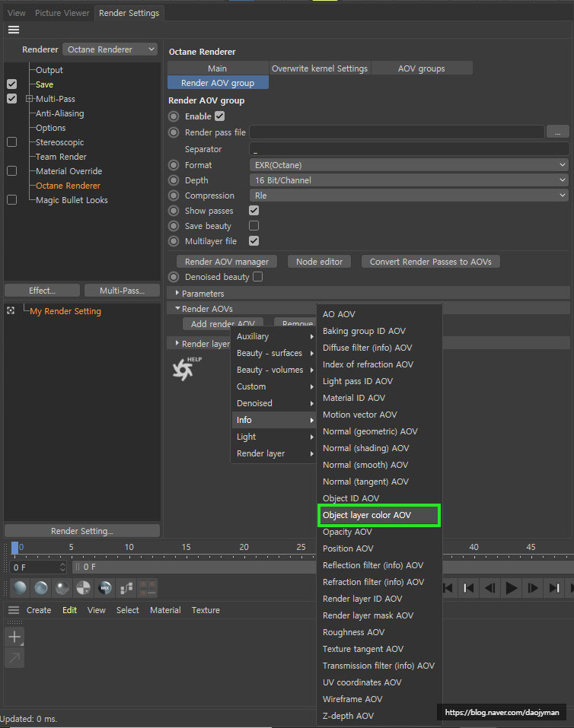
Task: Open the Auxiliary submenu
Action: coord(273,336)
